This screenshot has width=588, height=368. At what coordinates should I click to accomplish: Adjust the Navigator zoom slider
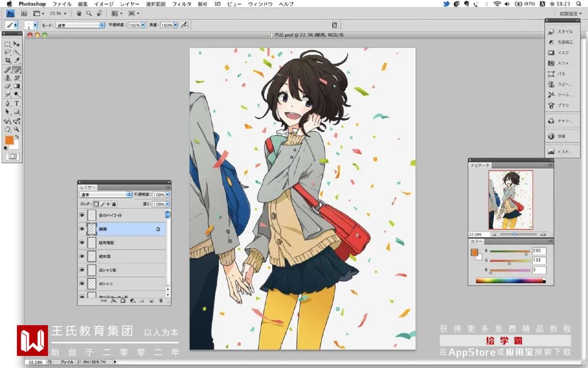514,234
